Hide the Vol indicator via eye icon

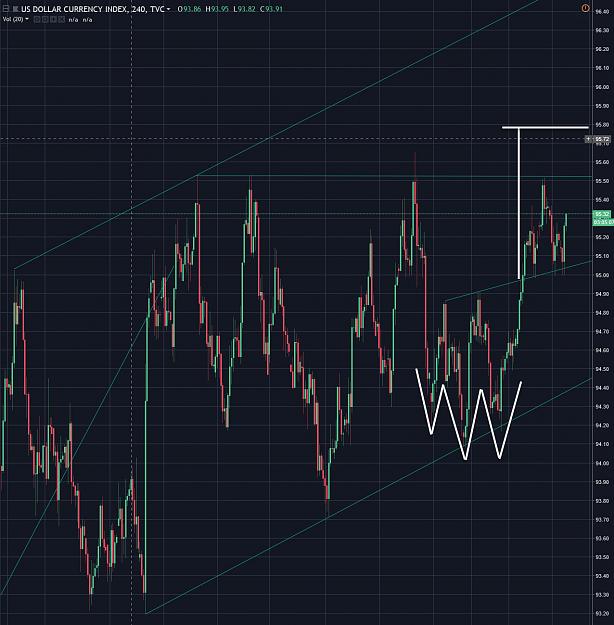37,20
